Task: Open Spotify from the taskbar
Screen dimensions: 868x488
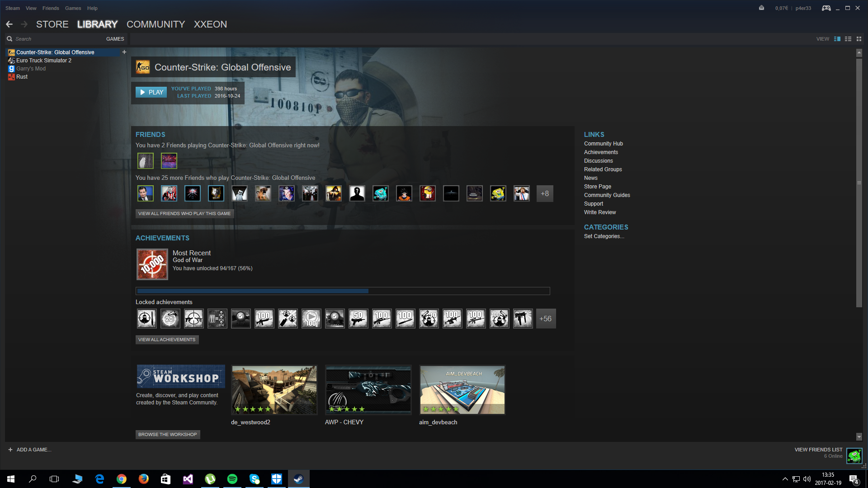Action: [232, 479]
